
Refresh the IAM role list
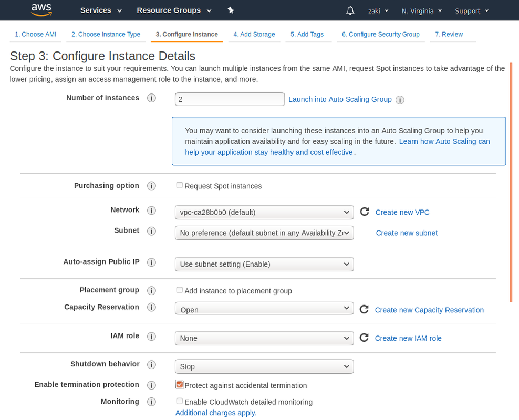tap(364, 338)
